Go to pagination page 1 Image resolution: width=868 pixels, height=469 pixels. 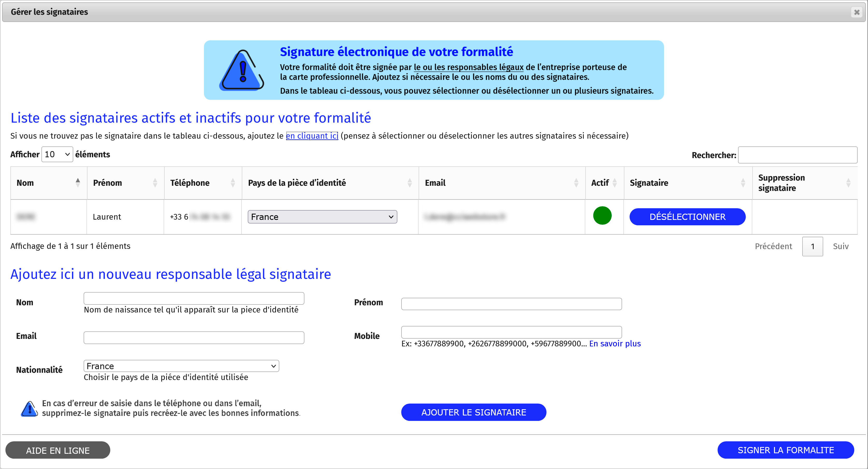click(x=812, y=247)
